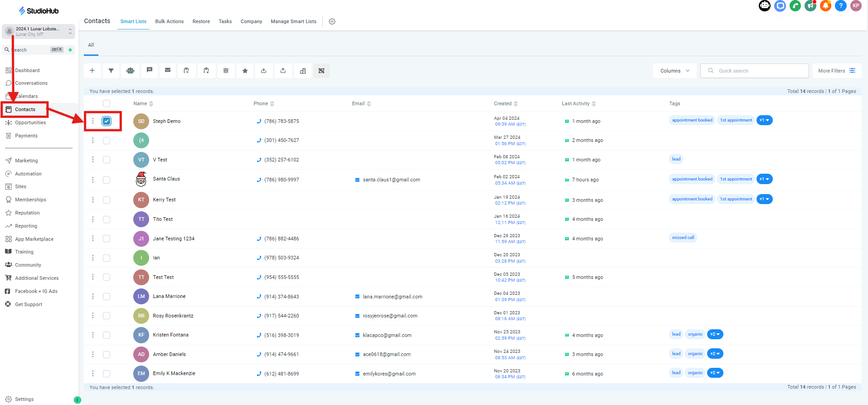This screenshot has width=868, height=405.
Task: Open Conversations in the sidebar
Action: point(31,83)
